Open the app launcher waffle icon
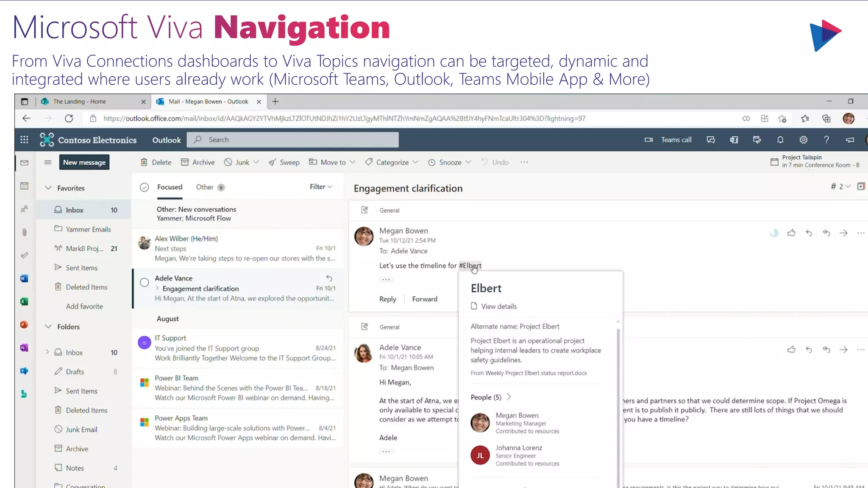 tap(24, 140)
